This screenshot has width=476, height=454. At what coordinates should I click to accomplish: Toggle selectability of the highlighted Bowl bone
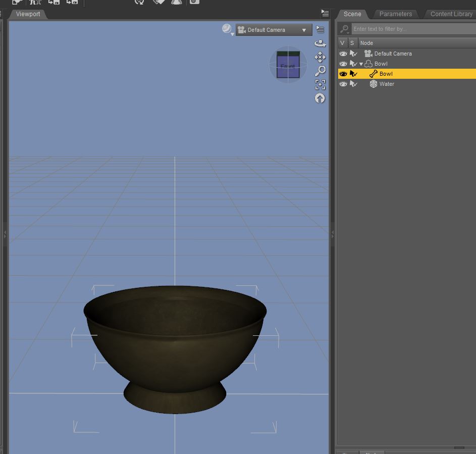(353, 74)
